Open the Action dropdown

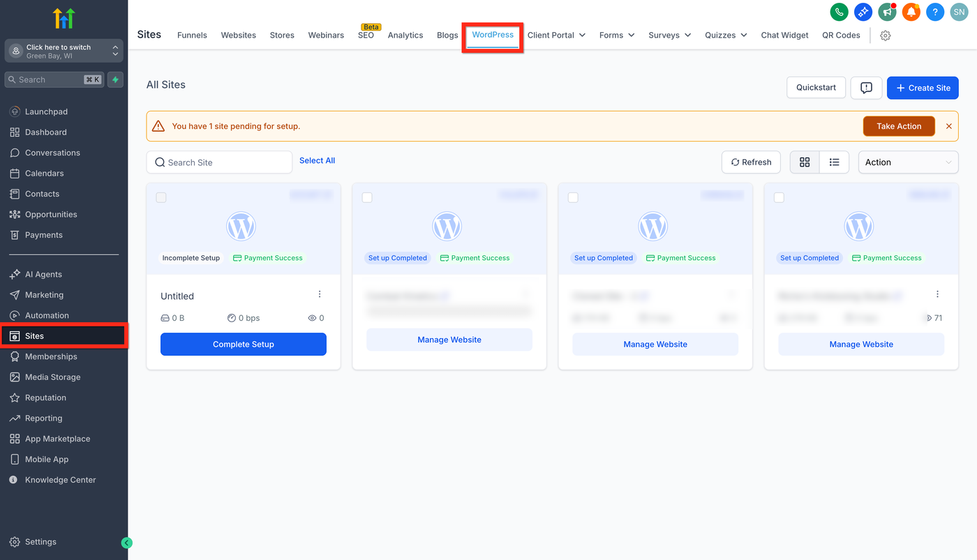tap(908, 162)
